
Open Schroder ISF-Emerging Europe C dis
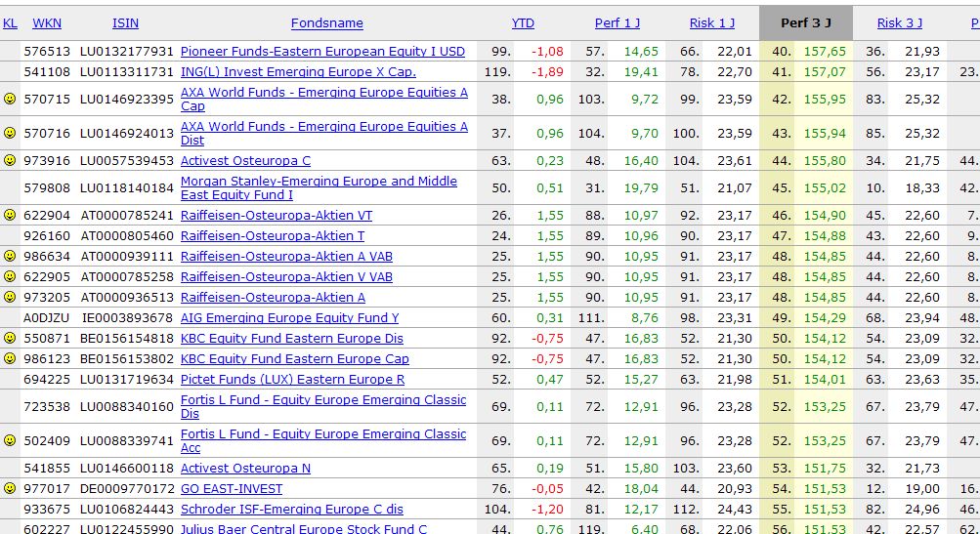pyautogui.click(x=292, y=510)
